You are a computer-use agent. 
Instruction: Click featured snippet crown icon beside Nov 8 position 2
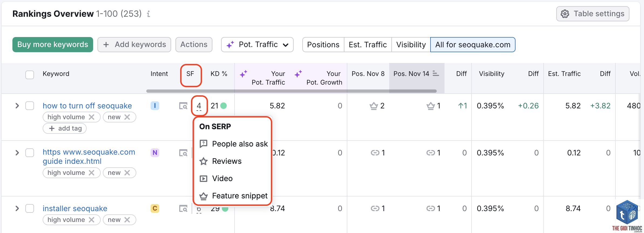[374, 106]
